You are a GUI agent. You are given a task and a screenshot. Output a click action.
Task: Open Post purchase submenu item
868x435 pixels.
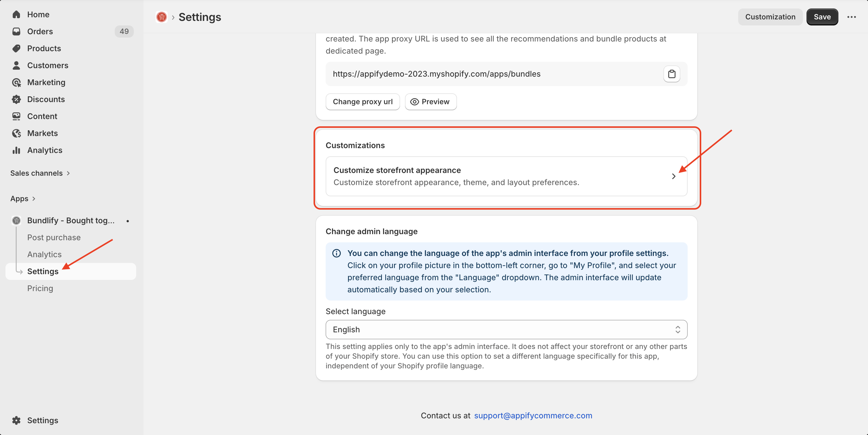(54, 237)
